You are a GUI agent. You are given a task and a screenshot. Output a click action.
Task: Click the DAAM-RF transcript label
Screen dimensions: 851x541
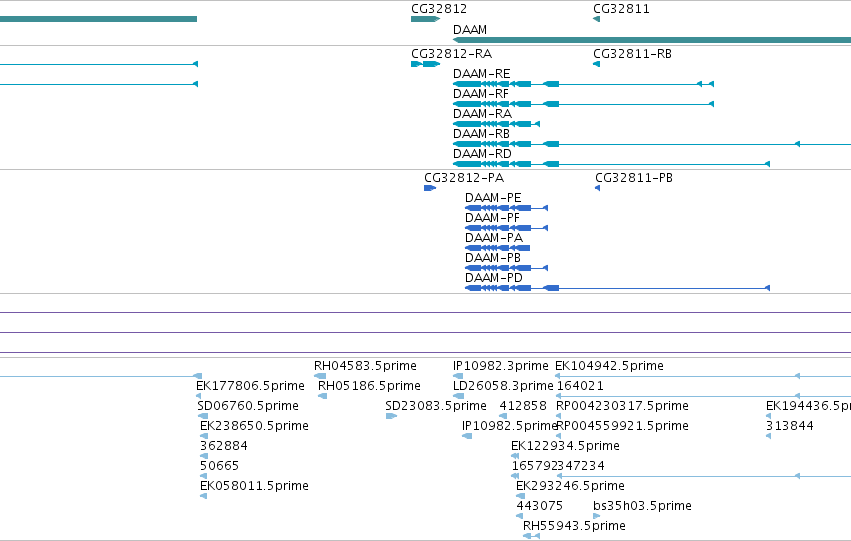coord(481,94)
